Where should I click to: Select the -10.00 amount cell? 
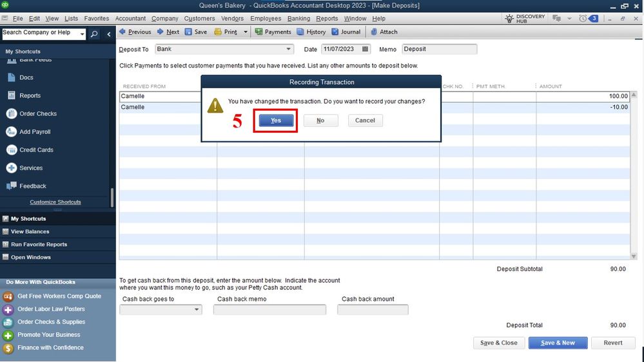pyautogui.click(x=582, y=107)
